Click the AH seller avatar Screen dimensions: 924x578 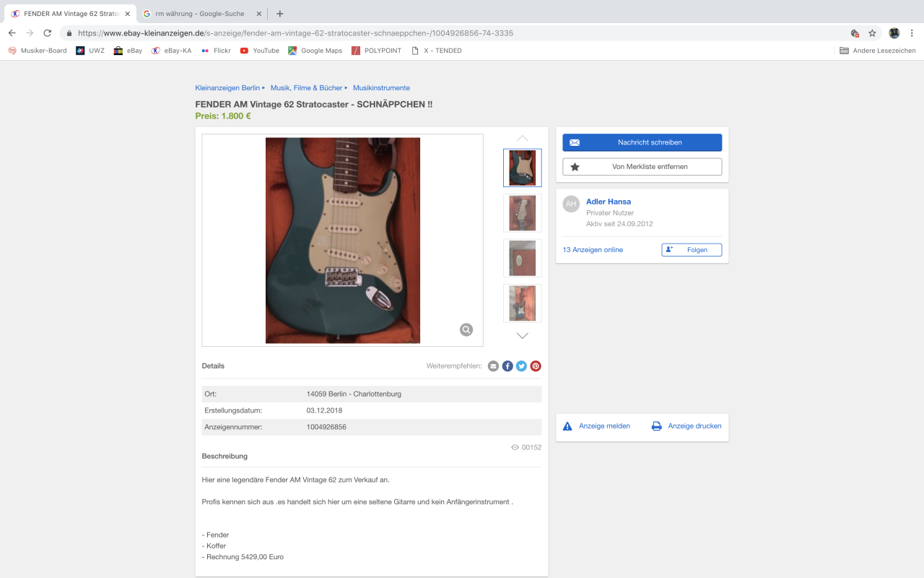pyautogui.click(x=571, y=204)
